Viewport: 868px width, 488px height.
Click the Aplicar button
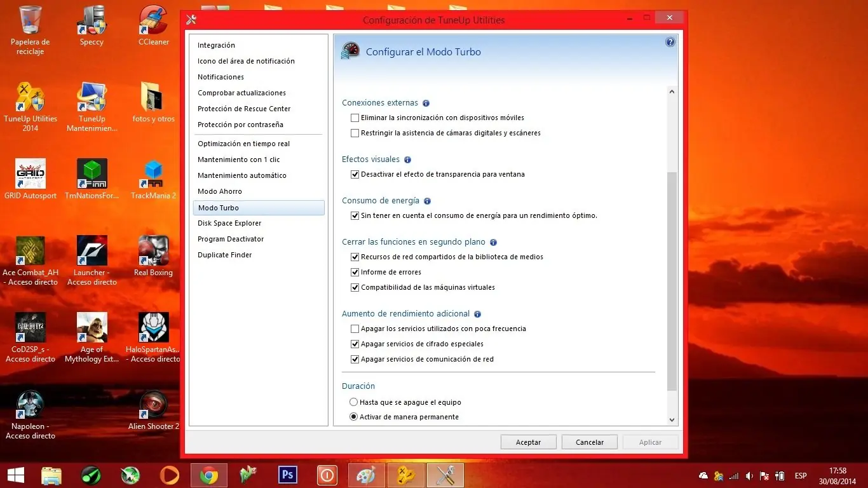(x=650, y=442)
